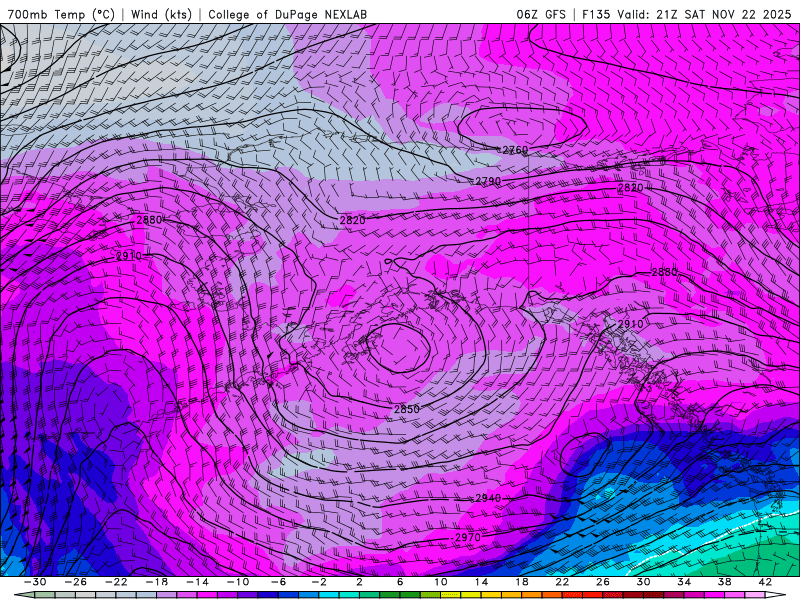Click the -6 colorbar scale value
The width and height of the screenshot is (800, 600).
pyautogui.click(x=279, y=582)
